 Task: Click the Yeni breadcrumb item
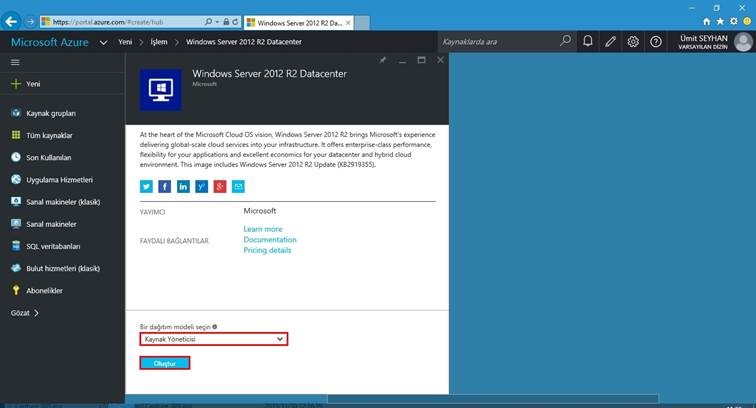125,42
